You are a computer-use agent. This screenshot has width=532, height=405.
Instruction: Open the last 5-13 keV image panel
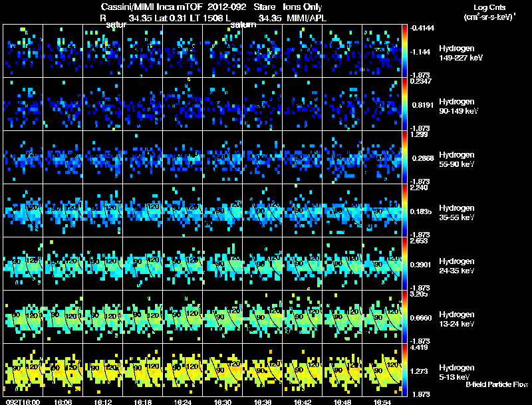coord(382,370)
